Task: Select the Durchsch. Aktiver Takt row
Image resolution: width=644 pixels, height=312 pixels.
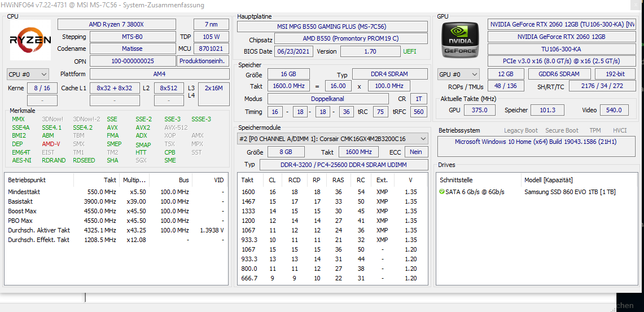Action: (116, 230)
